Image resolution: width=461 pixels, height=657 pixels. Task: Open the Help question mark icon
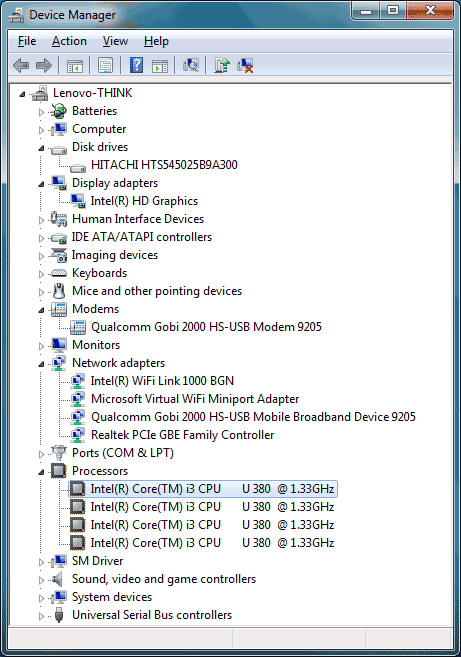tap(136, 65)
